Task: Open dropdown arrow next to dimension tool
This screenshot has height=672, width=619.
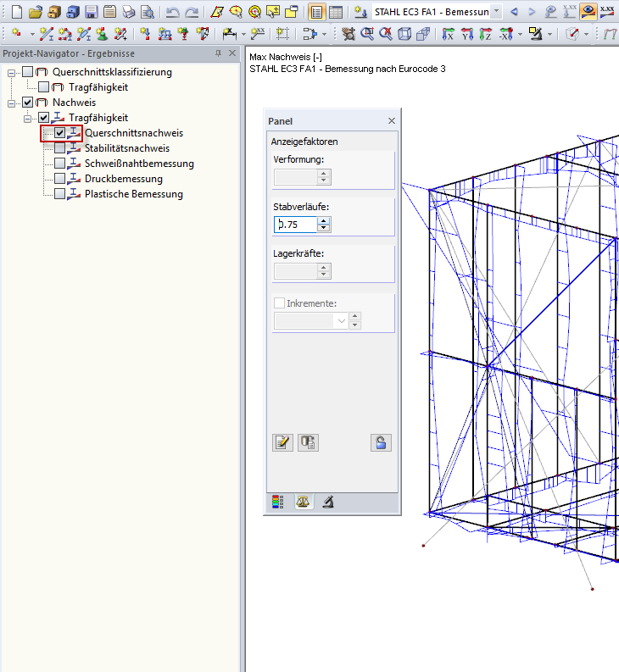Action: click(x=243, y=34)
